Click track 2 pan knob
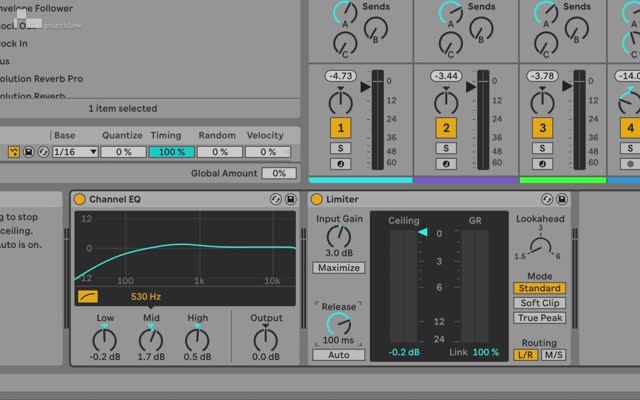This screenshot has height=400, width=640. (446, 102)
